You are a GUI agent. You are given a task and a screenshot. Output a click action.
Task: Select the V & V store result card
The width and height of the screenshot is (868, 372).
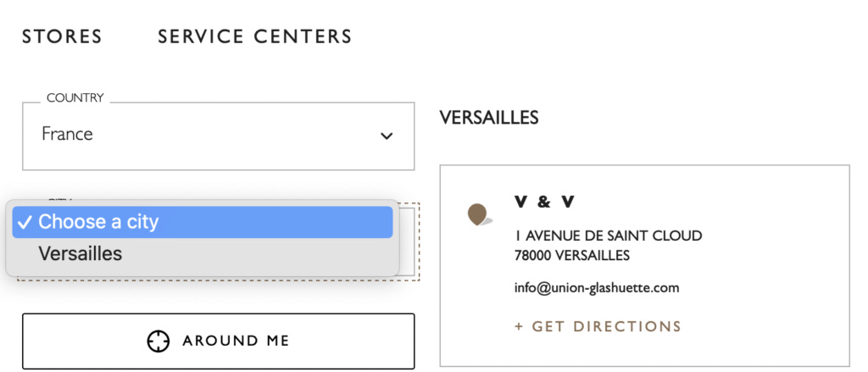click(644, 266)
